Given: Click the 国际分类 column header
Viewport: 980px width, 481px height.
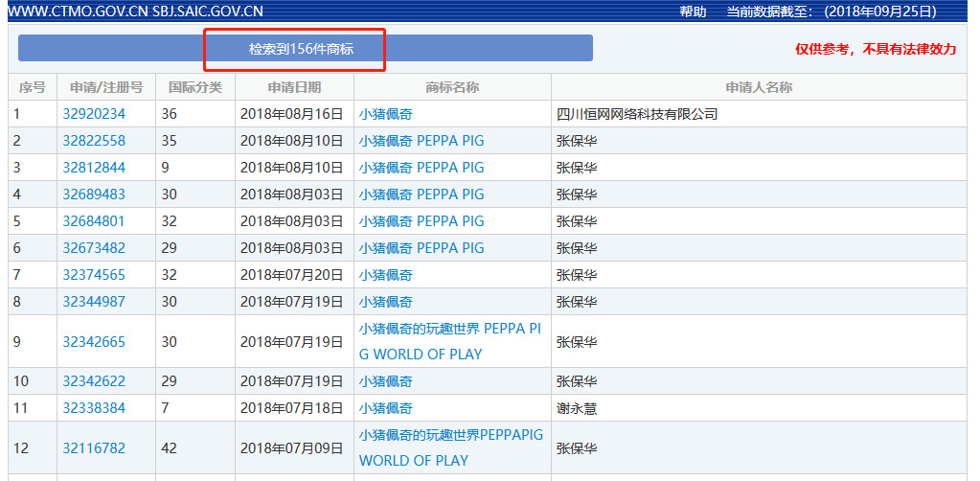Looking at the screenshot, I should [195, 87].
